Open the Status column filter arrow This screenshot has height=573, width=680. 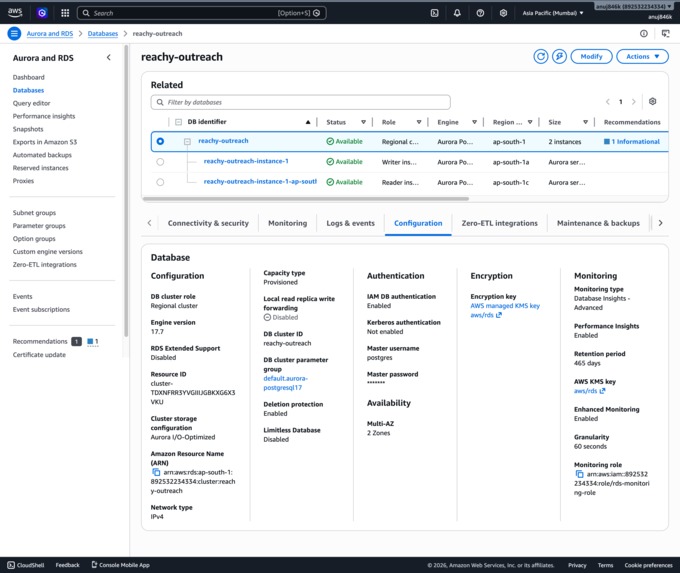pyautogui.click(x=363, y=122)
